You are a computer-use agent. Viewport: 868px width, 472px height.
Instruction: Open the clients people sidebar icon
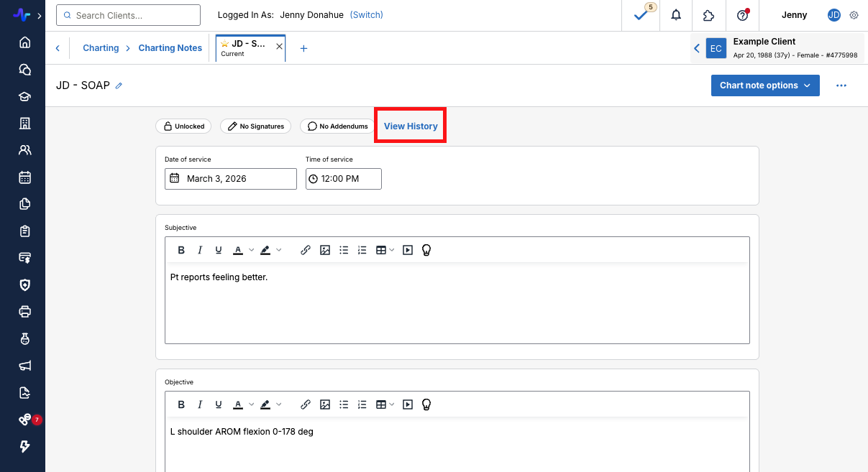point(24,150)
